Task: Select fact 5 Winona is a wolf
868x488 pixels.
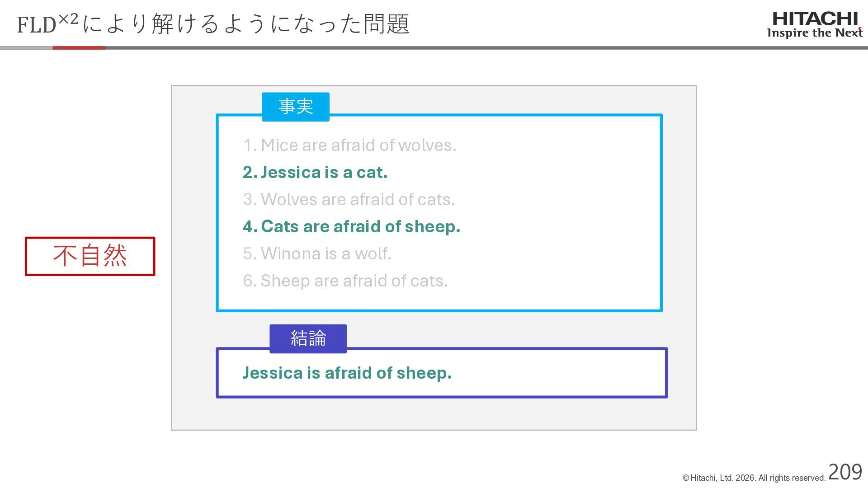Action: [317, 253]
